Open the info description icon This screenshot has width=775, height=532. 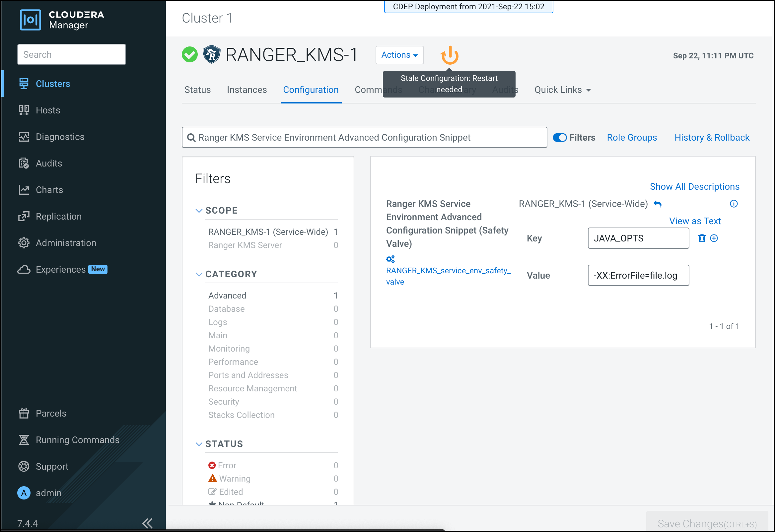click(x=733, y=204)
